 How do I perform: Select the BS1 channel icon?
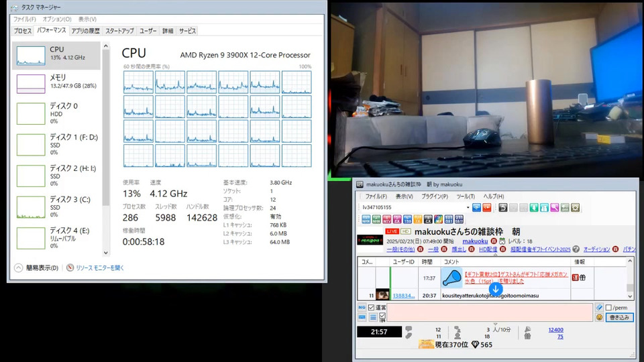coord(449,219)
